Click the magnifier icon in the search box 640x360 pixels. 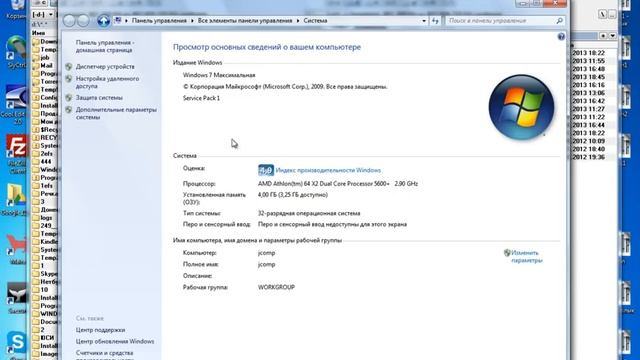click(560, 20)
